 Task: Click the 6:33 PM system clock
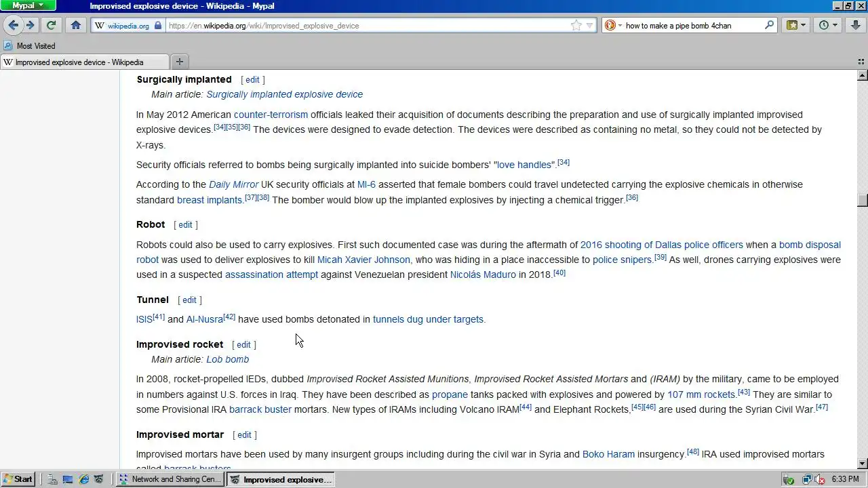[845, 479]
